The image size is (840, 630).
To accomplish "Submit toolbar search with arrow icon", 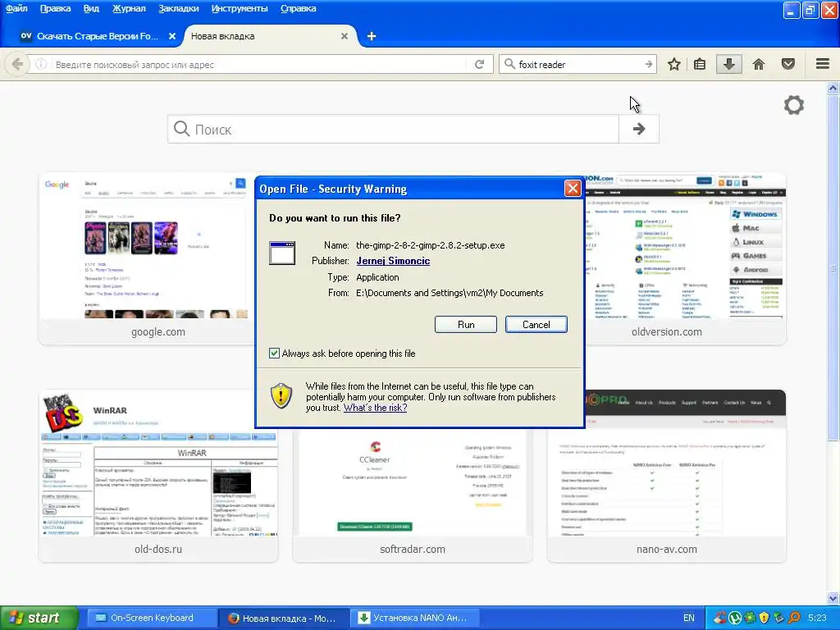I will coord(649,64).
